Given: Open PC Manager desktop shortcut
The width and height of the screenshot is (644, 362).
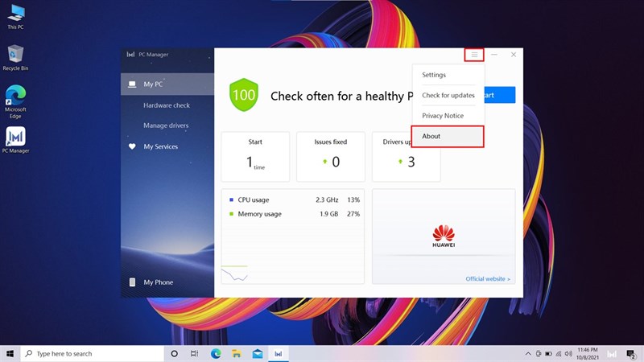Looking at the screenshot, I should coord(15,139).
